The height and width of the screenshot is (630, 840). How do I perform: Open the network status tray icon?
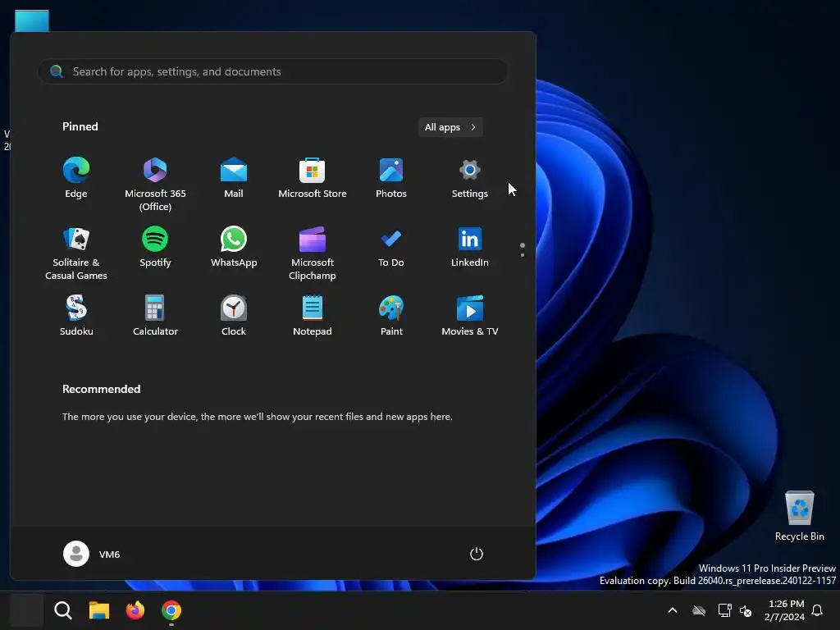(725, 610)
